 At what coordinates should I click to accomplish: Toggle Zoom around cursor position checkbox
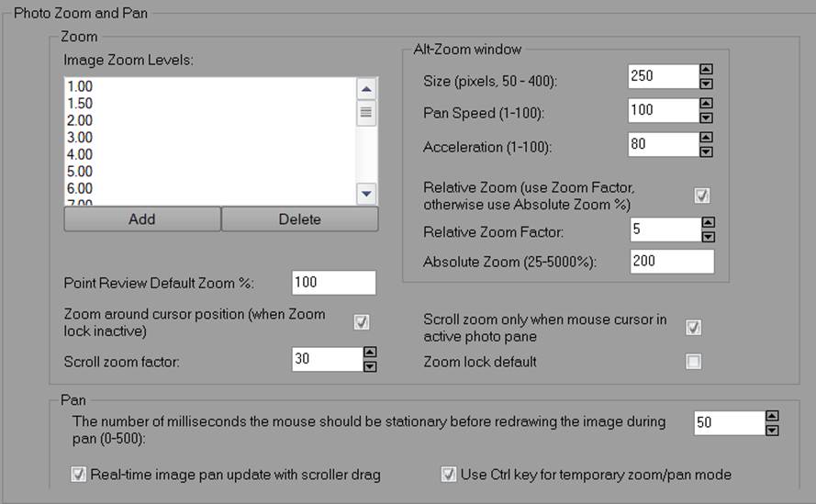coord(362,321)
